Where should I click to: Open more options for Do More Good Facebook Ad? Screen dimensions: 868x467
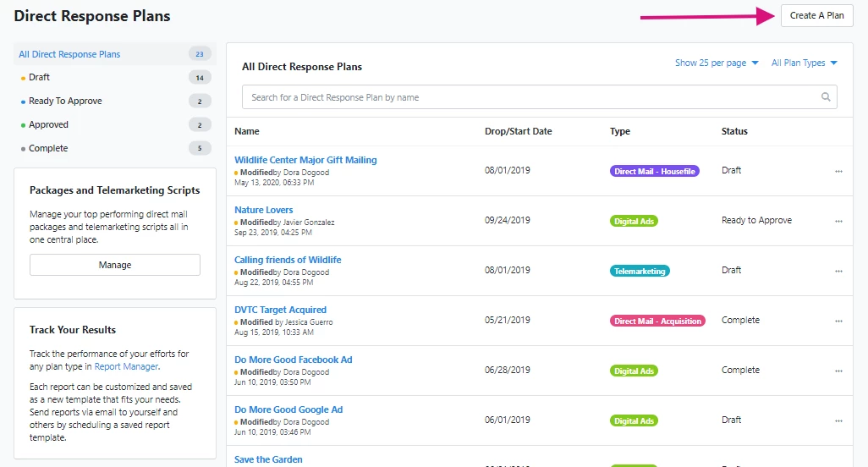pyautogui.click(x=838, y=371)
